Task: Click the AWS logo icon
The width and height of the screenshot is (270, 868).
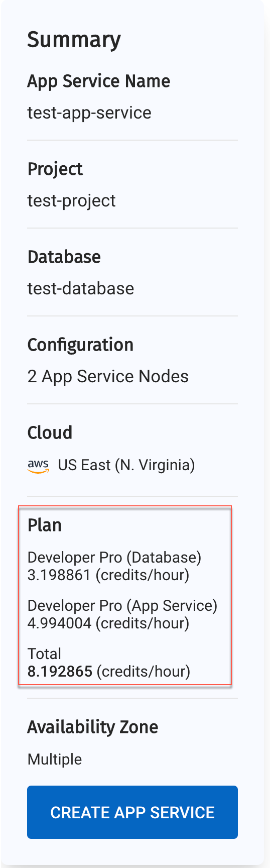Action: (38, 466)
